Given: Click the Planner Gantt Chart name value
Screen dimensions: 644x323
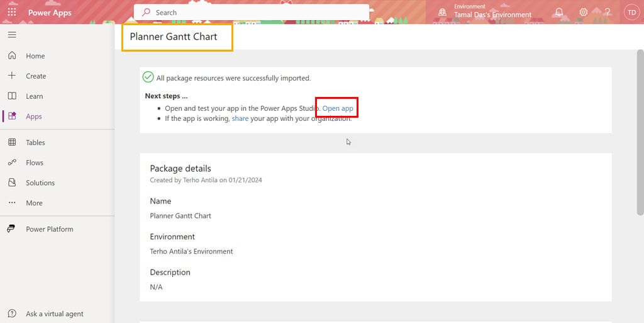Looking at the screenshot, I should coord(180,216).
